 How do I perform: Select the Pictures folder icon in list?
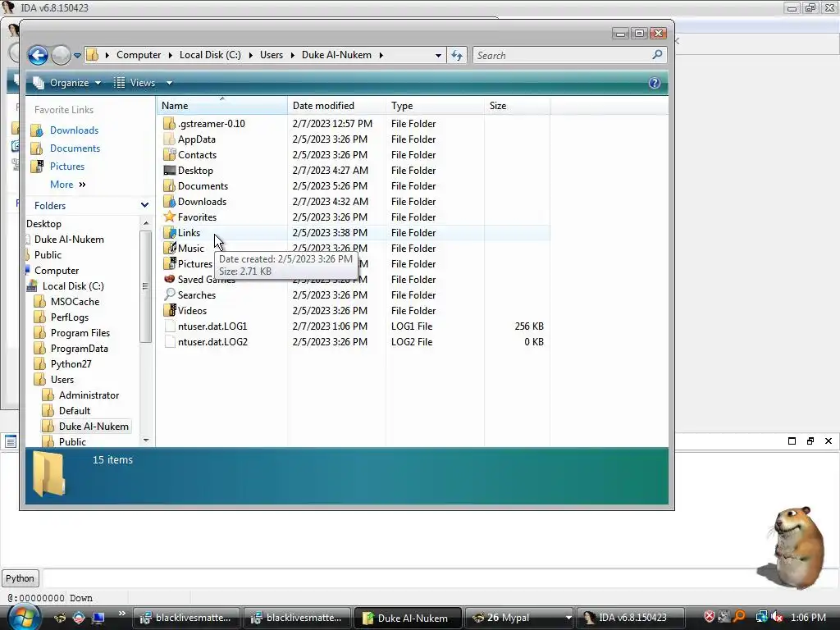click(x=169, y=263)
